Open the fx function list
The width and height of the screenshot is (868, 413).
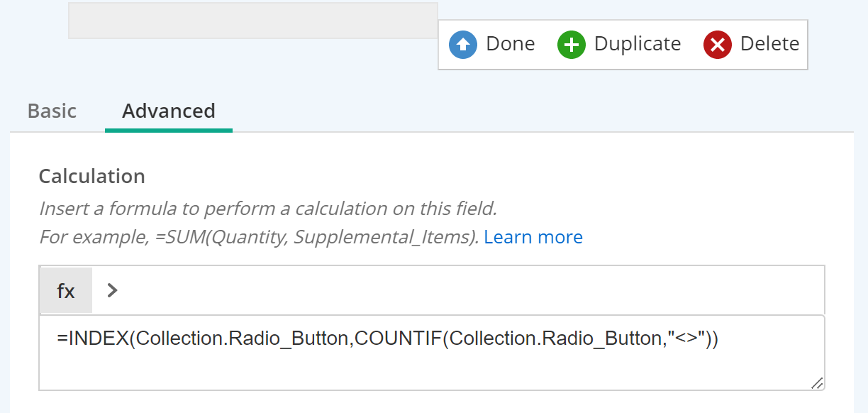(66, 290)
